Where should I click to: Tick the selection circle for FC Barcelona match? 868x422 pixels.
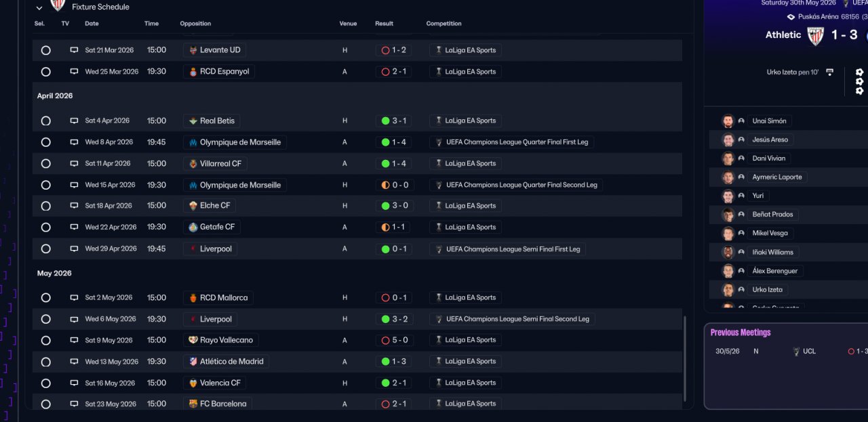45,404
